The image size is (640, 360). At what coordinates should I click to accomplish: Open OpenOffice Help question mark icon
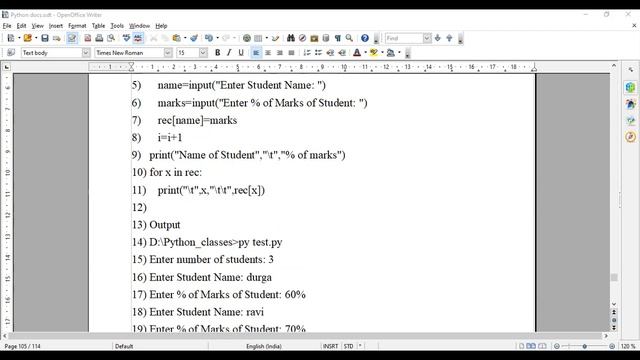(x=365, y=38)
